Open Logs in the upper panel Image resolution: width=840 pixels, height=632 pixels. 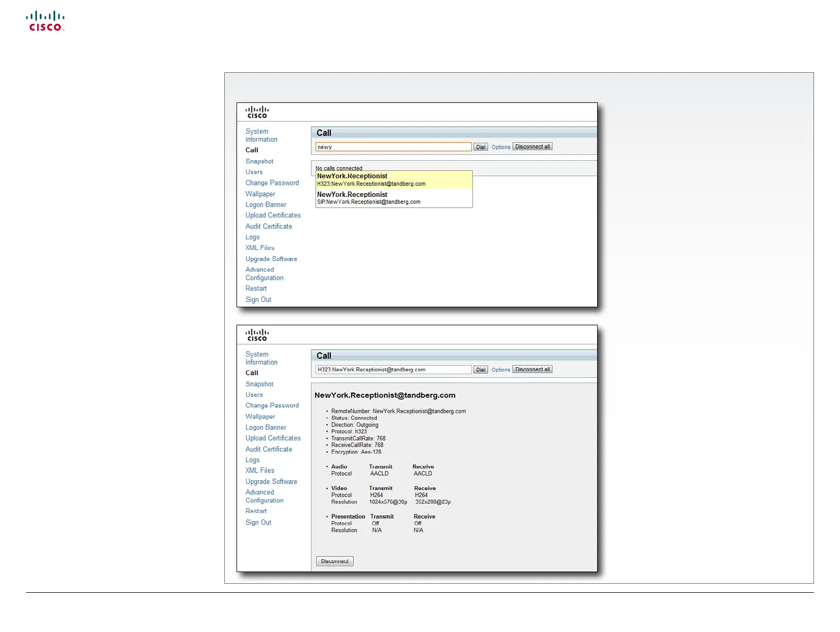[x=252, y=237]
